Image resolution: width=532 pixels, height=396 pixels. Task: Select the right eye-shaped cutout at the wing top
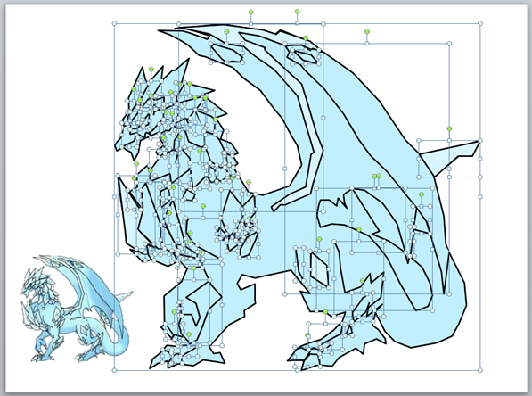(x=304, y=56)
